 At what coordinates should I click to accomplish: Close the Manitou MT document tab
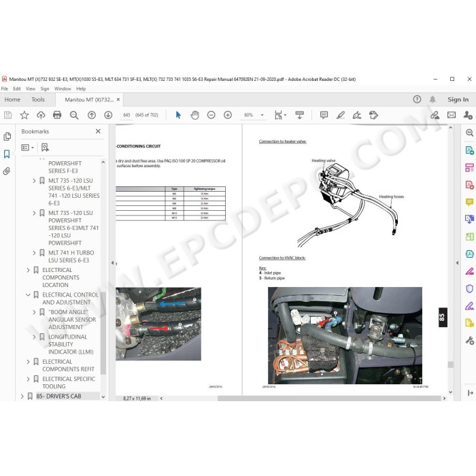click(118, 99)
